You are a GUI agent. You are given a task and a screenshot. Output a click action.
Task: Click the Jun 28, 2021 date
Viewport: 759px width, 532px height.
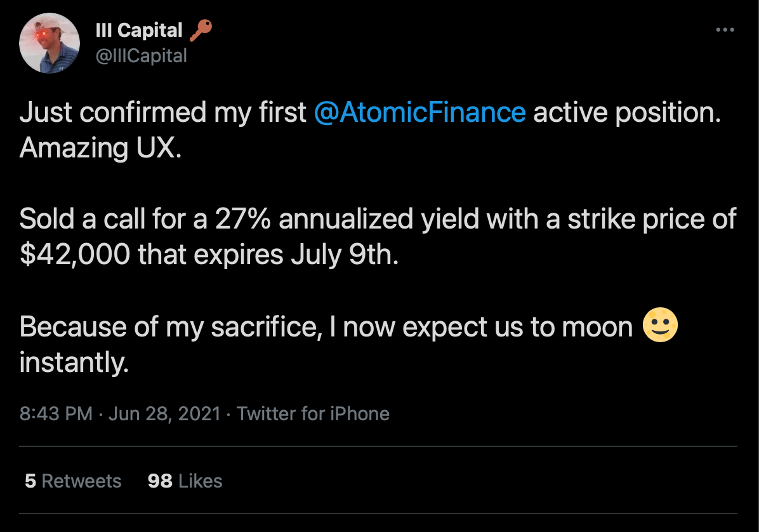(x=164, y=414)
